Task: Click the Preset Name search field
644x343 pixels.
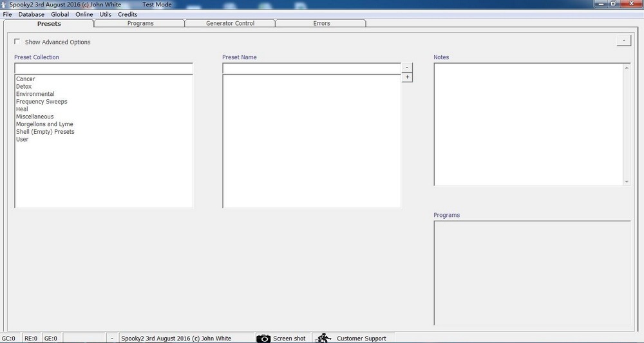Action: (x=312, y=68)
